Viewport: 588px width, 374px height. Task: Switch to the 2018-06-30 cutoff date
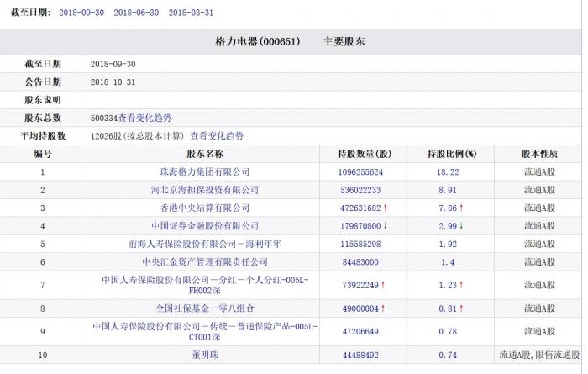(x=136, y=13)
